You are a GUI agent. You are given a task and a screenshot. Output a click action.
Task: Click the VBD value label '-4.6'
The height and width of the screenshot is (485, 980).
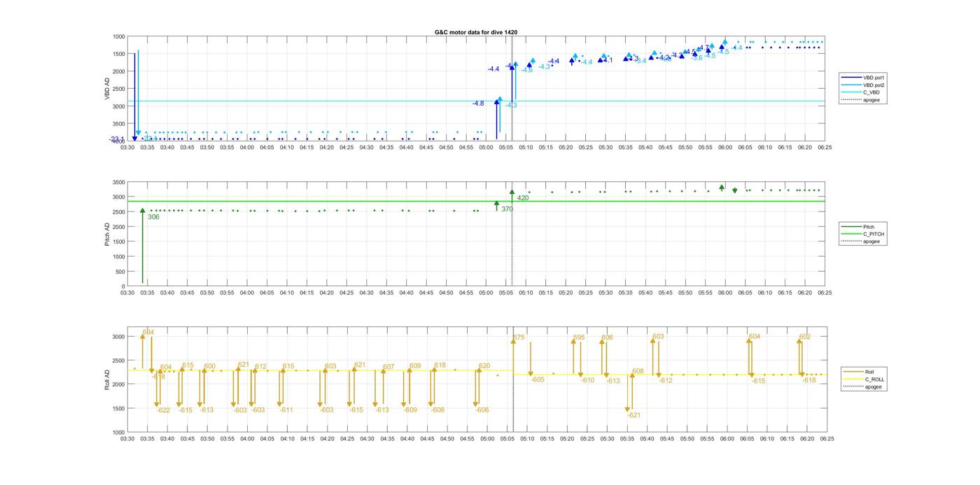526,70
